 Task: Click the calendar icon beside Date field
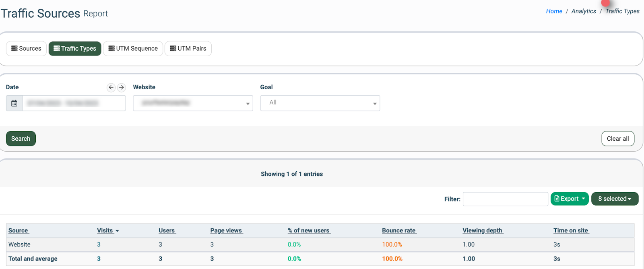[14, 103]
